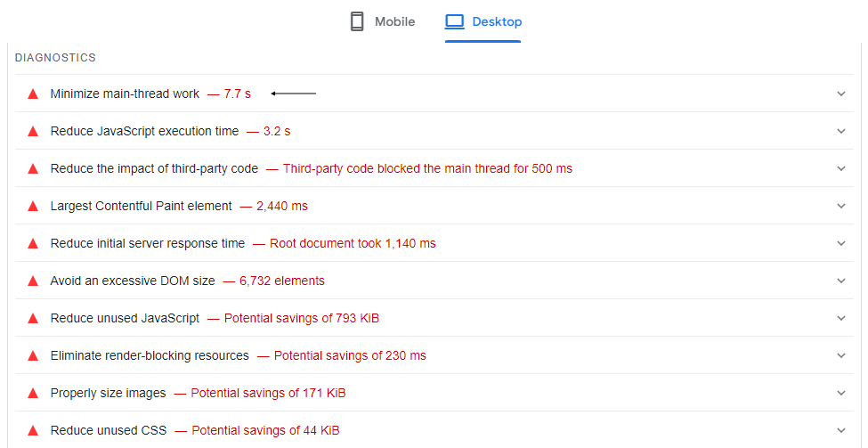Click red warning triangle for JavaScript execution time
The width and height of the screenshot is (868, 448).
(33, 131)
